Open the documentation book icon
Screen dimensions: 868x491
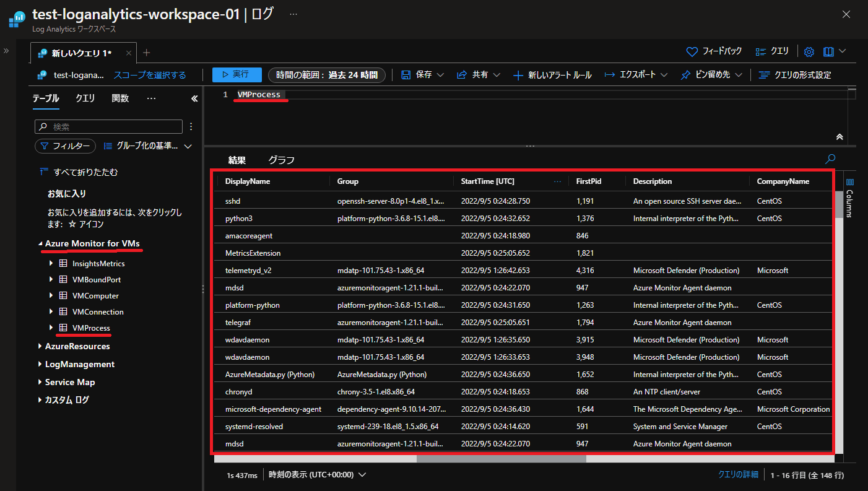829,51
